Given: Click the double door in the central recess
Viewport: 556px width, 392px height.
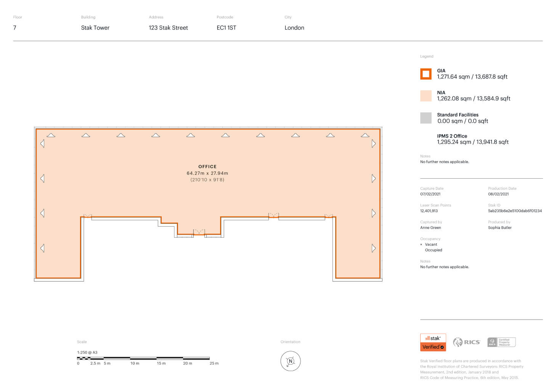Looking at the screenshot, I should point(199,232).
